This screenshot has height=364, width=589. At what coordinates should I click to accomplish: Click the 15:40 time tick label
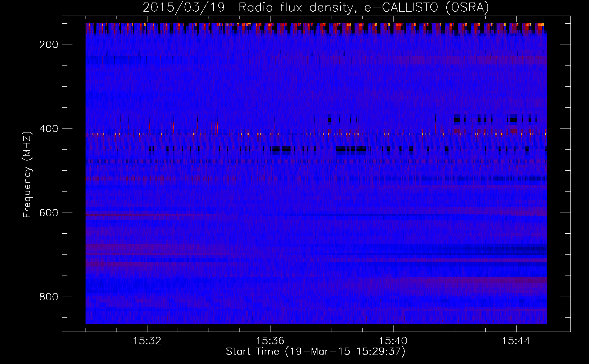click(393, 341)
